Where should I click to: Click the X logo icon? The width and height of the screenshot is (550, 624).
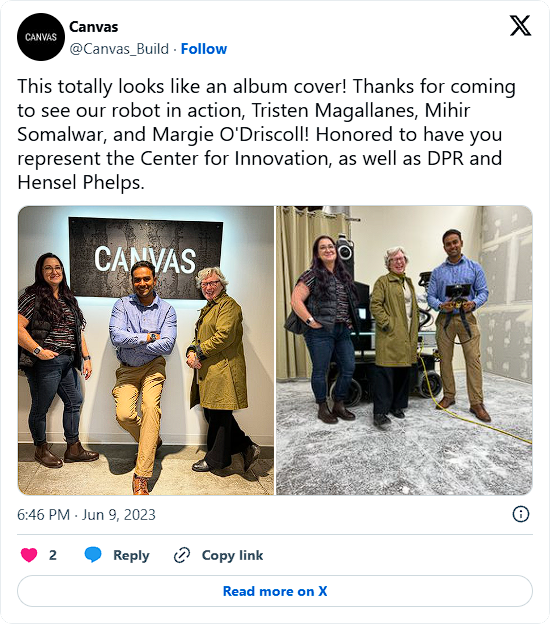point(521,25)
